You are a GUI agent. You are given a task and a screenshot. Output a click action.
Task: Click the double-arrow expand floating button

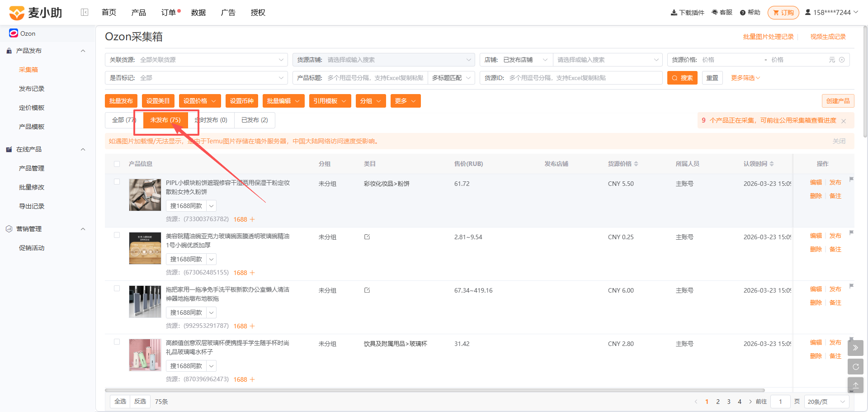click(x=855, y=348)
